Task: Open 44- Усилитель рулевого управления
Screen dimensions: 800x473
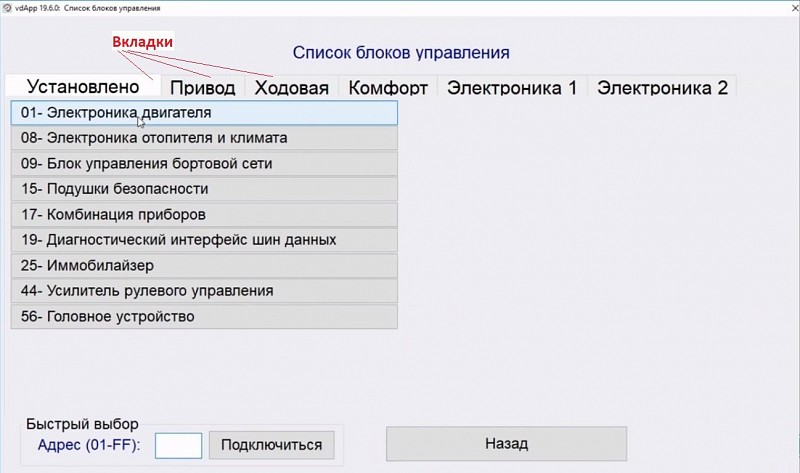Action: tap(204, 291)
